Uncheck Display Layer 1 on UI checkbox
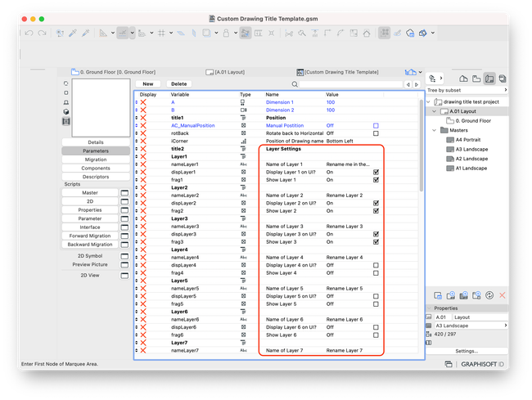The image size is (532, 400). (x=376, y=173)
